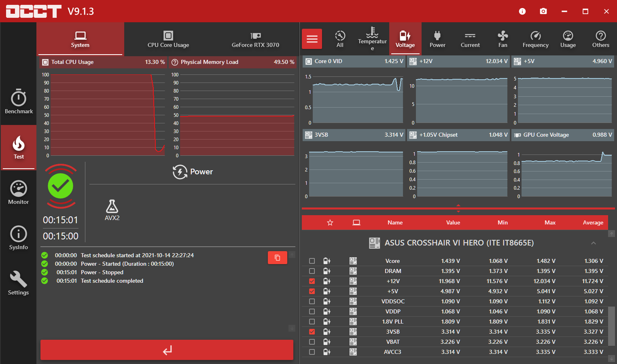Open the GeForce RTX 3070 tab
Viewport: 617px width, 364px height.
click(x=255, y=39)
